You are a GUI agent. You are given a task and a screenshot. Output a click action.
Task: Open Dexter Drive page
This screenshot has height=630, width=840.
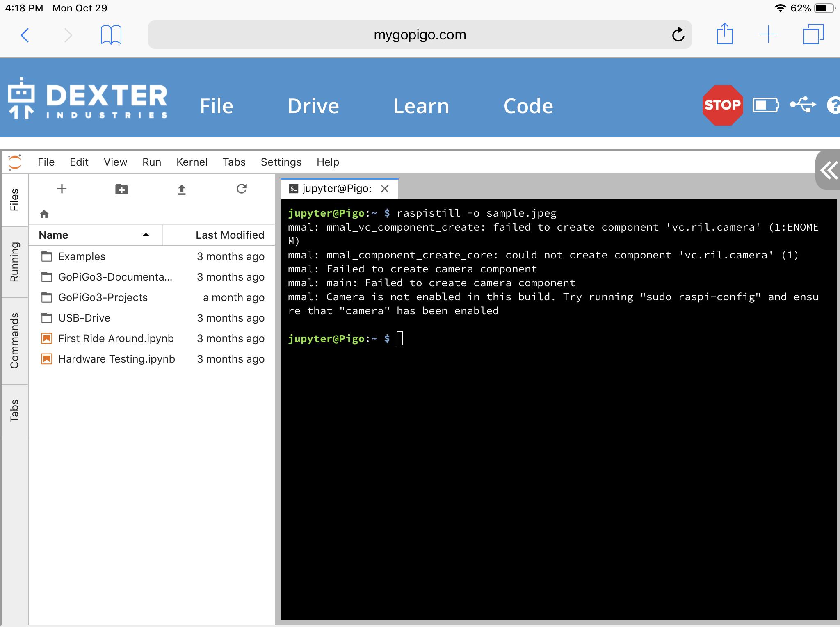pos(313,106)
